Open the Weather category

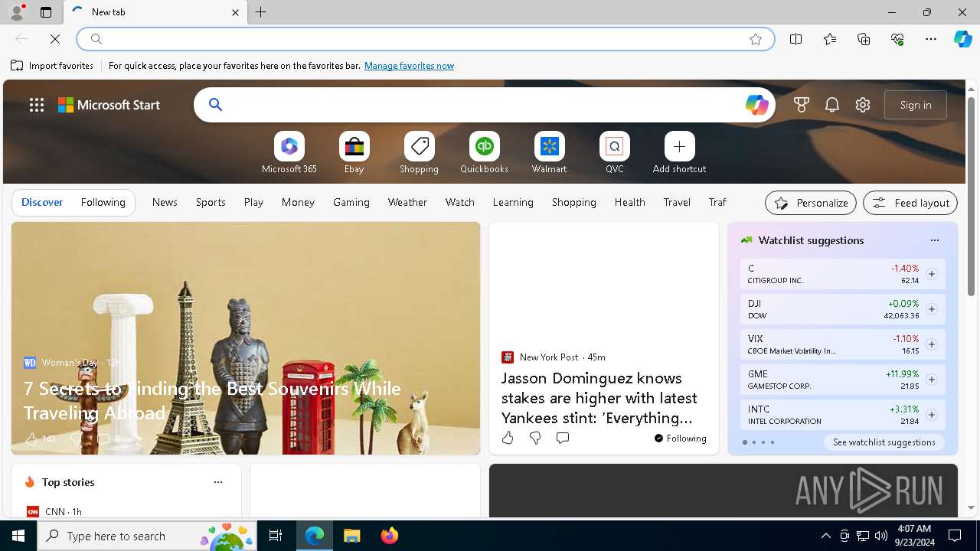(407, 203)
